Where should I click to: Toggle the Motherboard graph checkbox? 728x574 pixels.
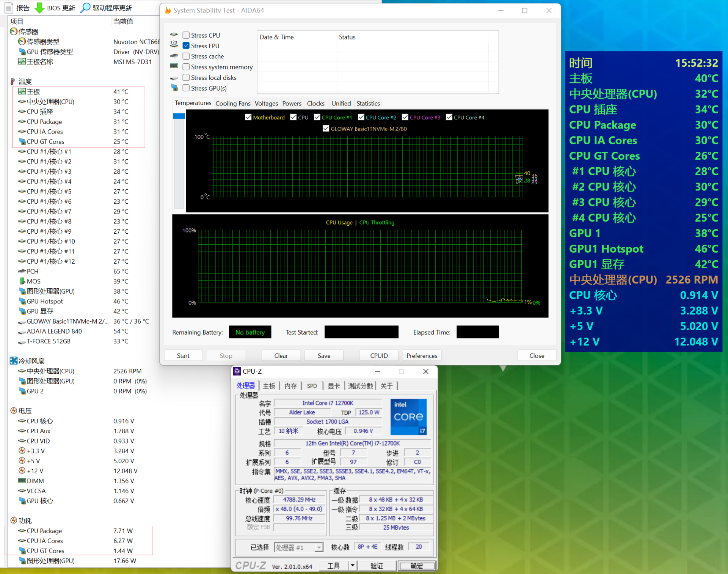tap(248, 117)
